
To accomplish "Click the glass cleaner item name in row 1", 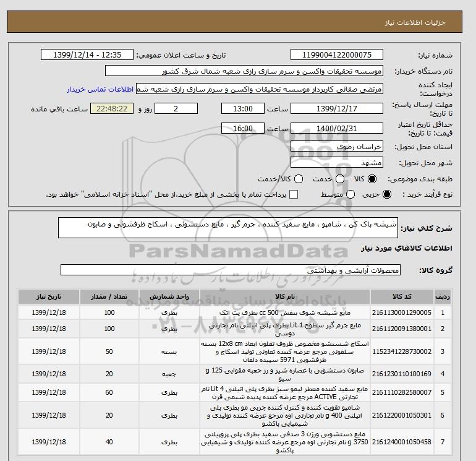I will tap(285, 312).
